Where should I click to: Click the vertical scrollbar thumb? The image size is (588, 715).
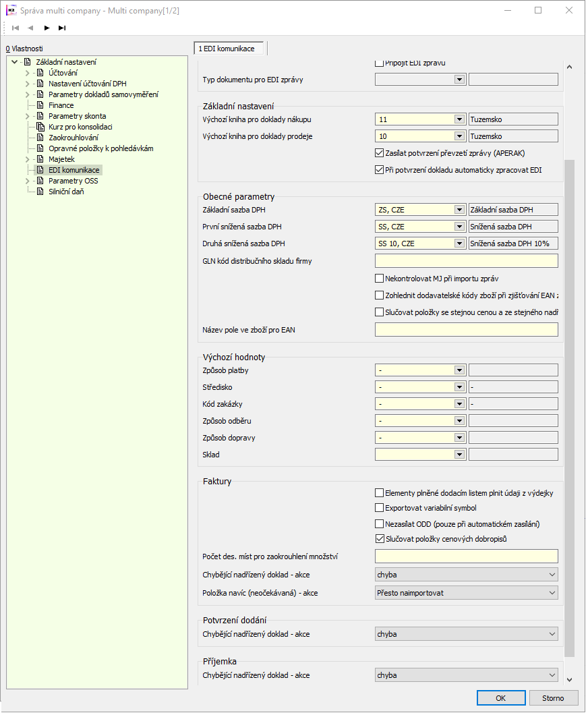569,408
